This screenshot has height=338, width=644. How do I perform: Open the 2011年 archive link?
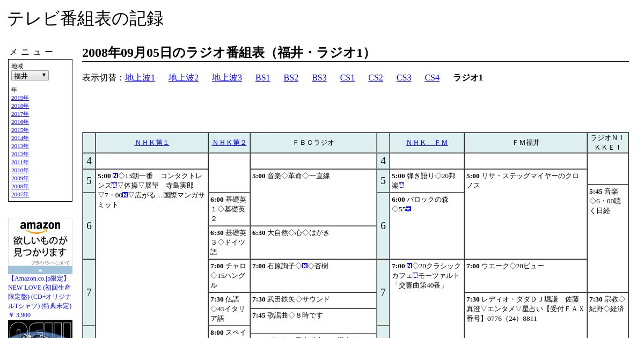click(20, 162)
